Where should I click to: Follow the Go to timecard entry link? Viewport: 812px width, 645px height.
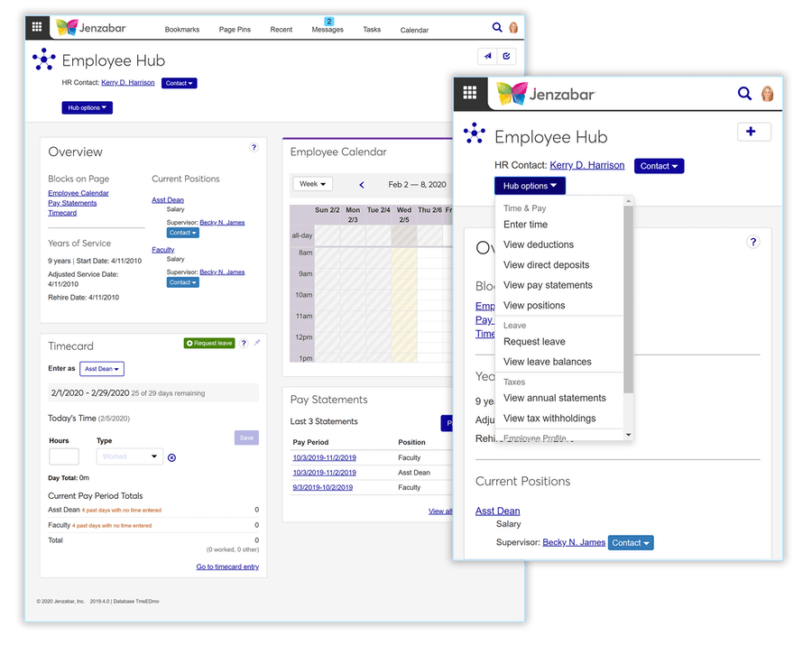point(227,567)
